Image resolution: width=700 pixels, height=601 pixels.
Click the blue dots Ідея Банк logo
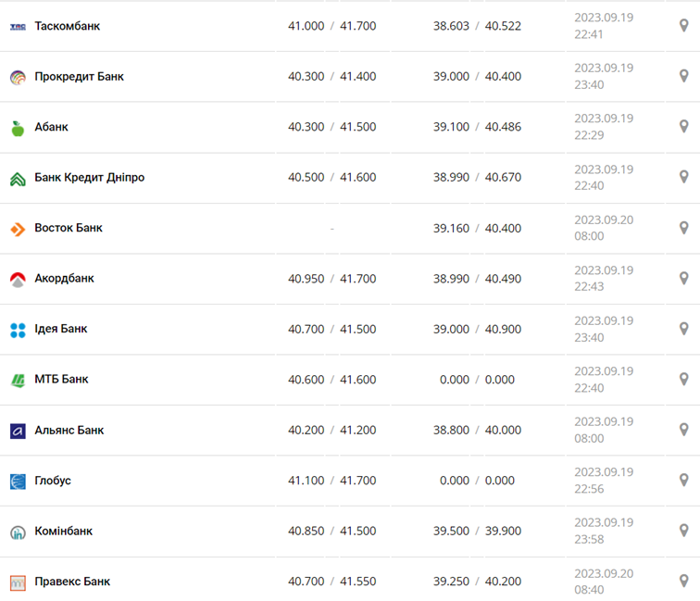click(x=18, y=330)
